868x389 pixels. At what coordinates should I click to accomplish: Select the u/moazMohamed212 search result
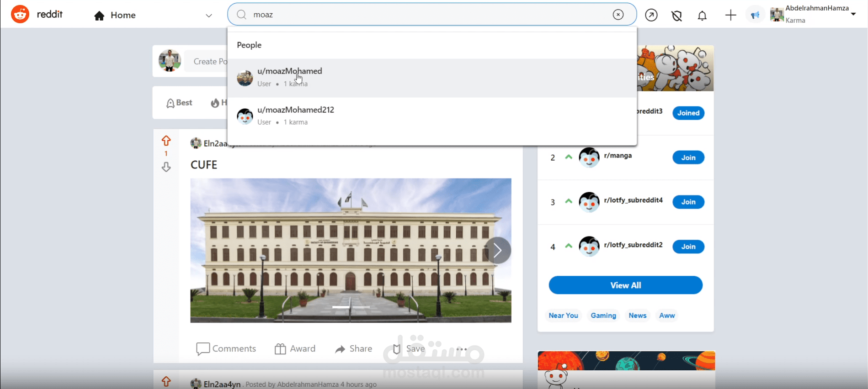[431, 116]
